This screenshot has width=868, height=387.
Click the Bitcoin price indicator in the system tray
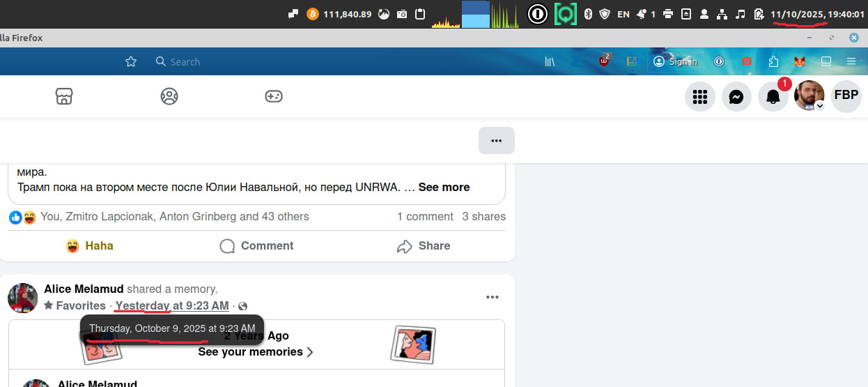pos(341,14)
